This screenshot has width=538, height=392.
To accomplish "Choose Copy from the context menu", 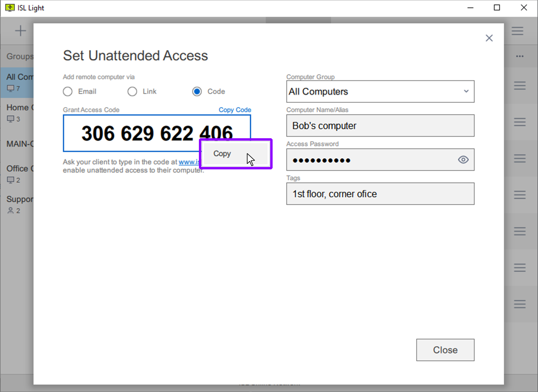I will [x=235, y=154].
